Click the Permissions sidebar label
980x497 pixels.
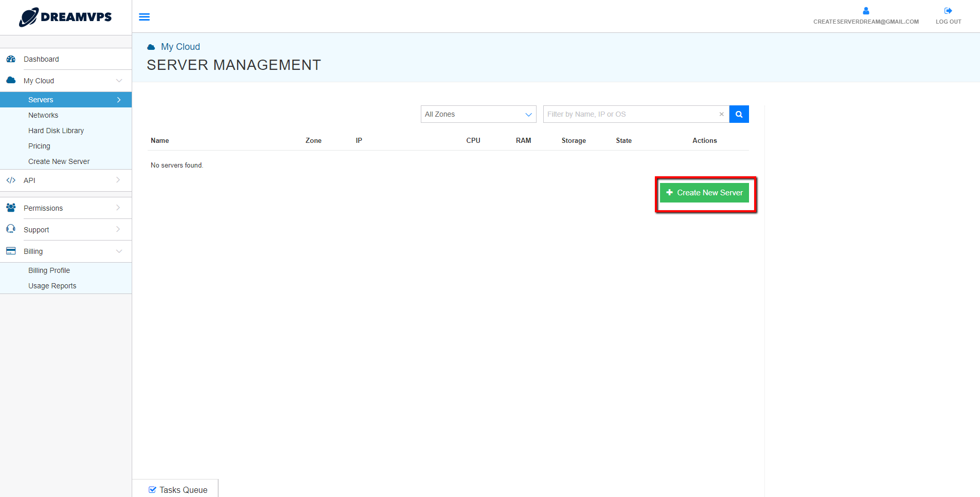pos(43,208)
